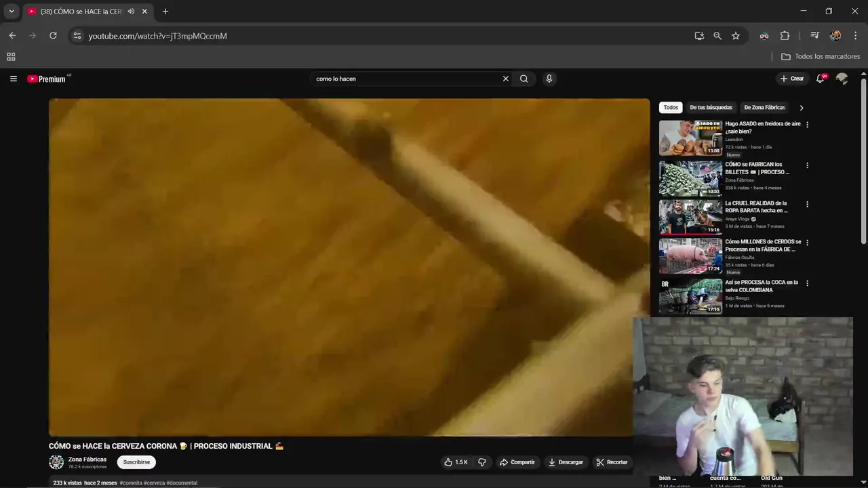Open the Chrome three-dot menu
This screenshot has width=868, height=488.
[x=854, y=36]
